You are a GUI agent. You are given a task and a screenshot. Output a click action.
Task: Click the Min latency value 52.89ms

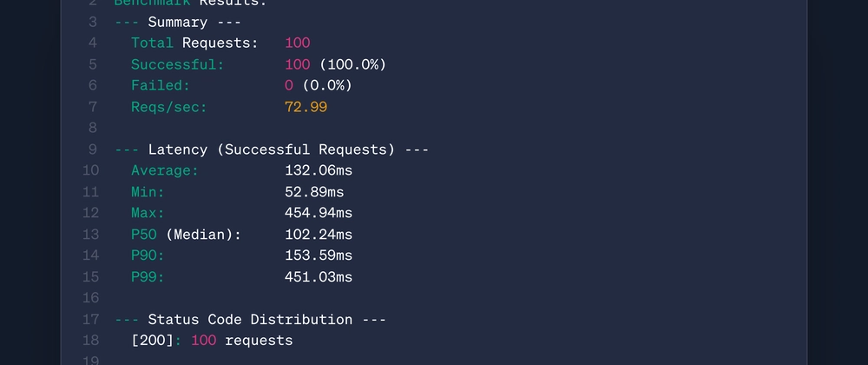click(x=314, y=192)
